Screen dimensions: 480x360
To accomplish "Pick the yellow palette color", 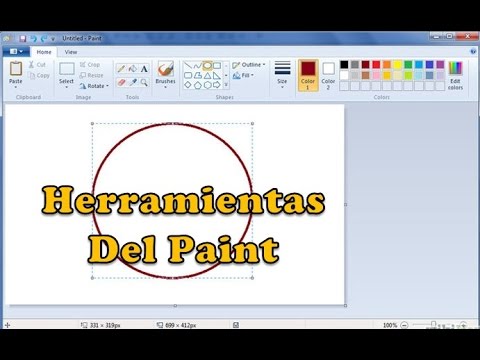I will click(x=398, y=64).
